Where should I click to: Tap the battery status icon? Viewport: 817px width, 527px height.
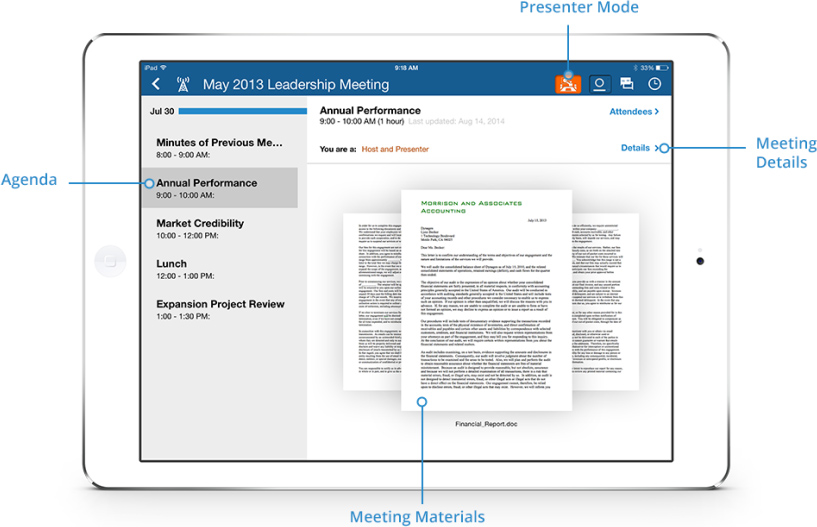coord(662,68)
